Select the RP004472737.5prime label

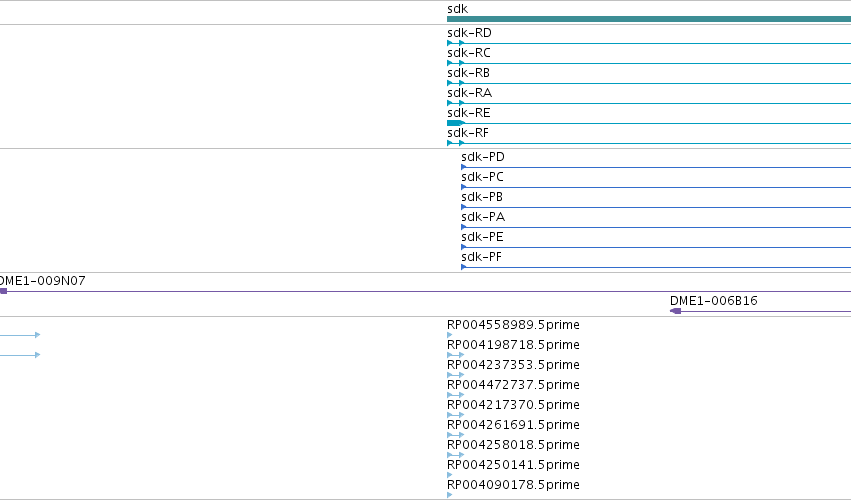pyautogui.click(x=513, y=385)
